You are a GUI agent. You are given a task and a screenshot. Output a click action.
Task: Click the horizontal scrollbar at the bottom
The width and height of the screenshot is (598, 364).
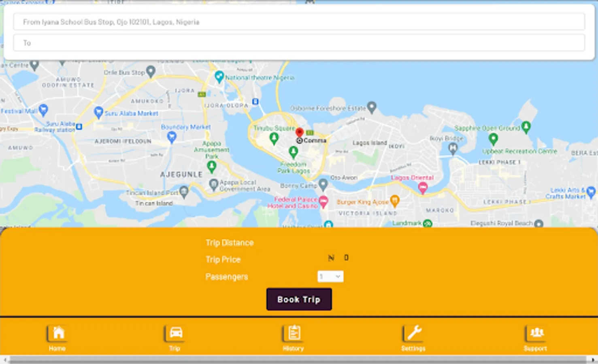298,360
